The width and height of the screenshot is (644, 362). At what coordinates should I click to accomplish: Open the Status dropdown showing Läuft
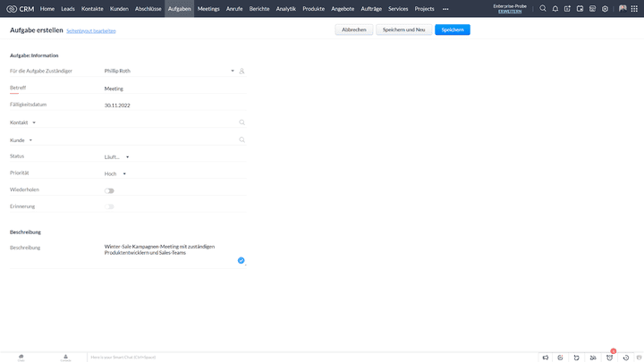point(116,157)
